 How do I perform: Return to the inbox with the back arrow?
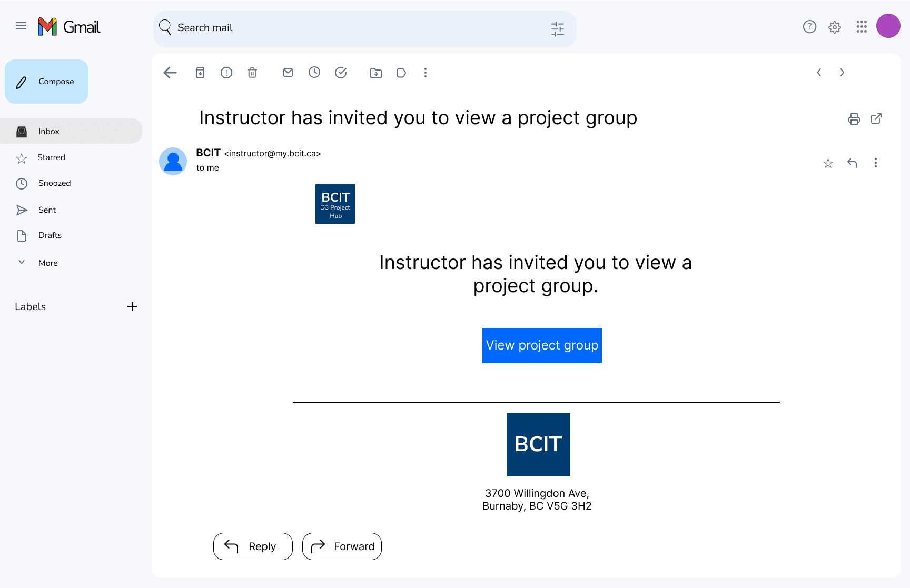click(x=170, y=73)
